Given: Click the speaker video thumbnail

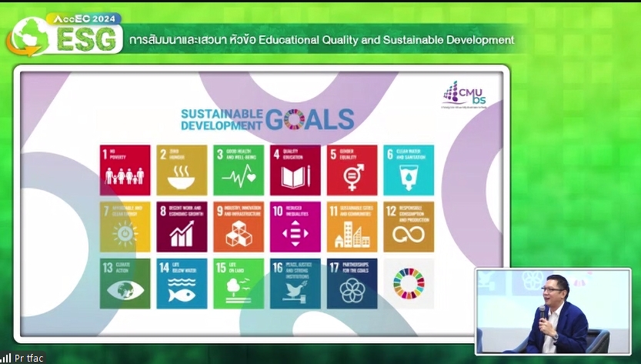Looking at the screenshot, I should (552, 312).
